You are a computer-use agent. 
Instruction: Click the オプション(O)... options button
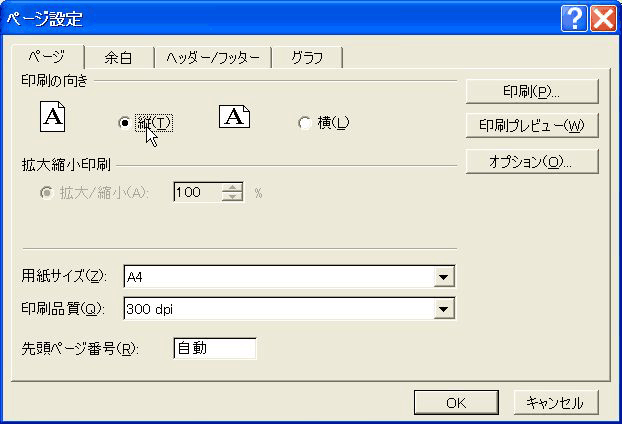531,161
